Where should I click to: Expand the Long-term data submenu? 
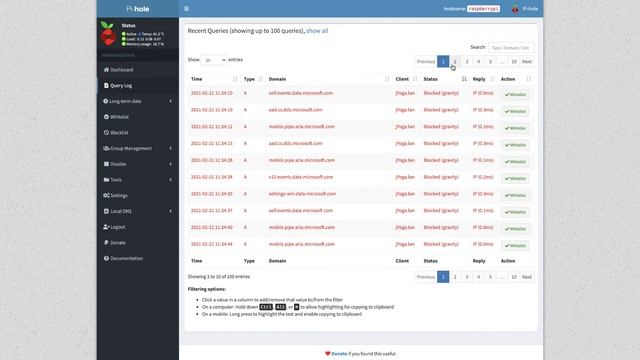click(138, 101)
